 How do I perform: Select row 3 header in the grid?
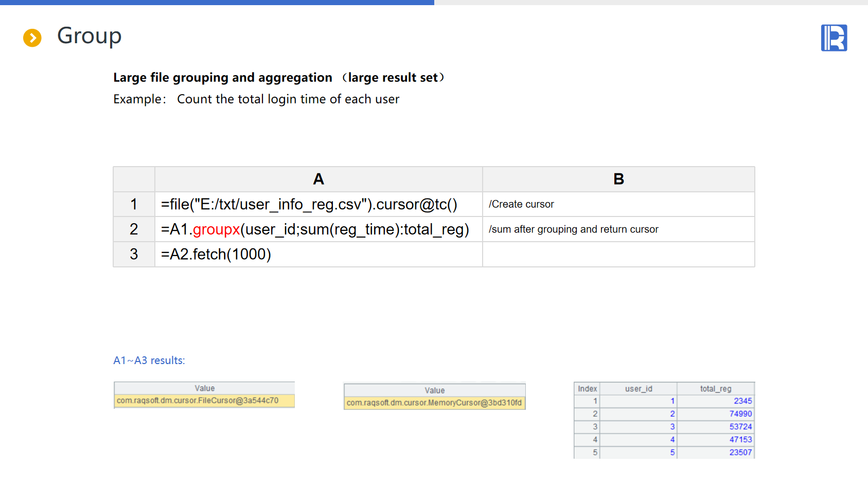coord(134,254)
